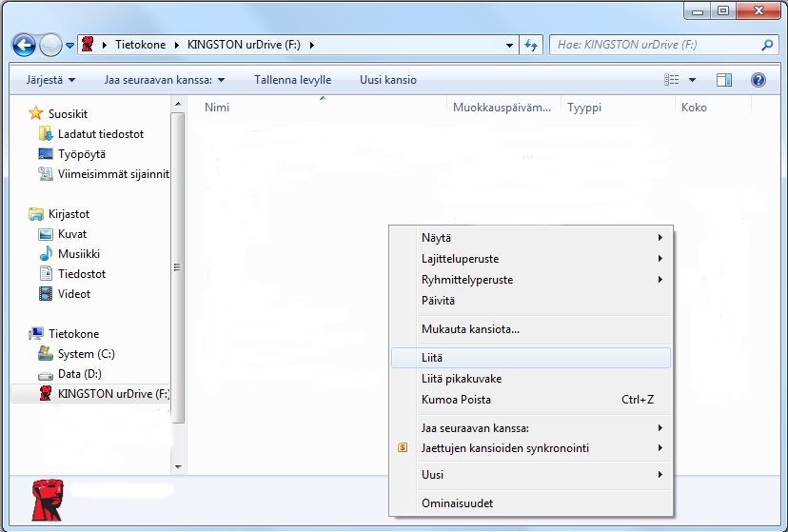Go back with the blue Back arrow

click(24, 46)
